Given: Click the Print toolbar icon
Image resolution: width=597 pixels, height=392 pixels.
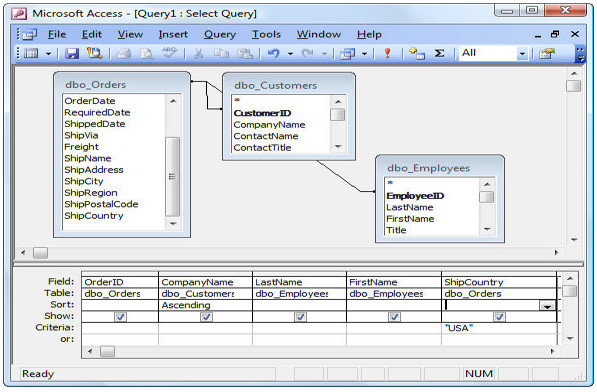Looking at the screenshot, I should click(123, 53).
